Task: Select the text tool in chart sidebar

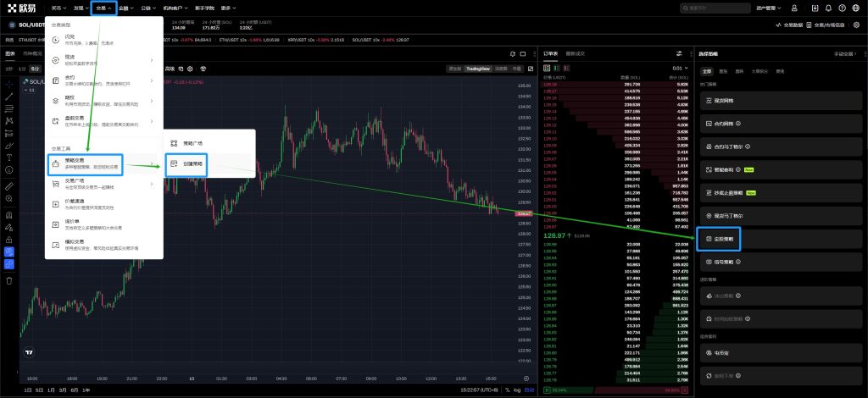Action: click(x=8, y=158)
